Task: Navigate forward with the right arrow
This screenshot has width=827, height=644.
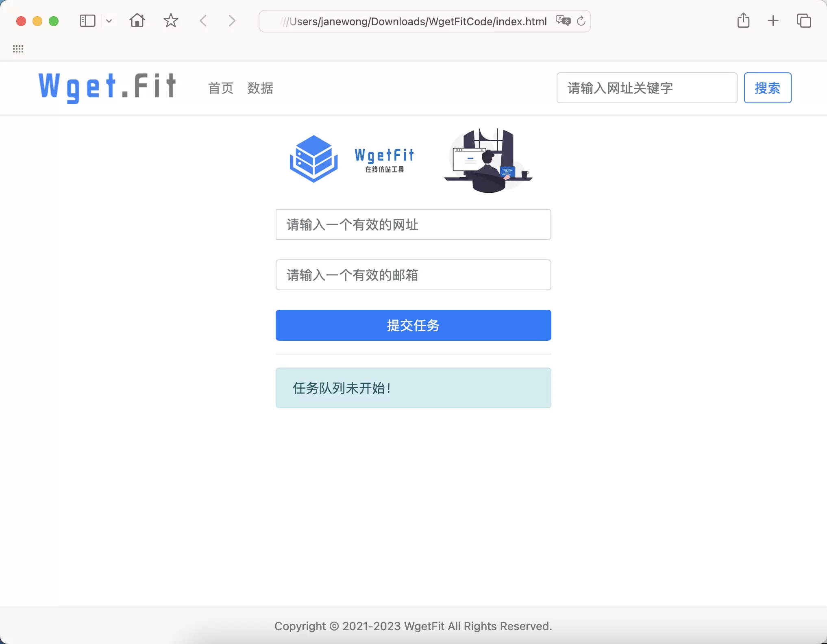Action: [232, 21]
